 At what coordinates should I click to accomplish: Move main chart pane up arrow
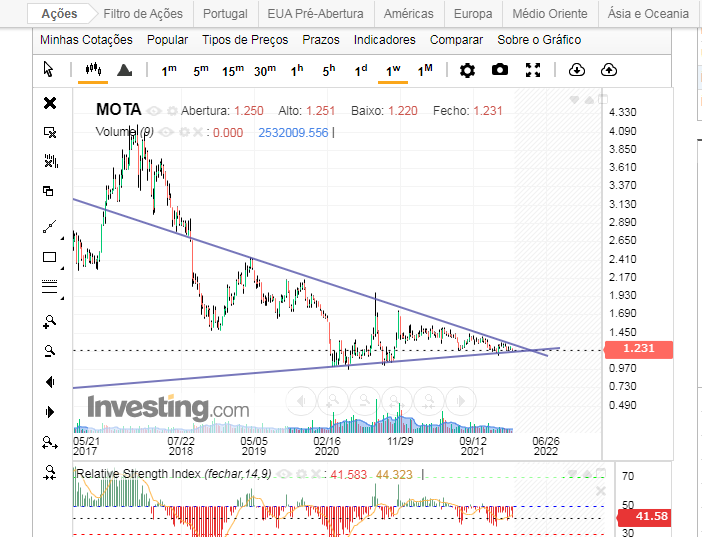(x=590, y=100)
